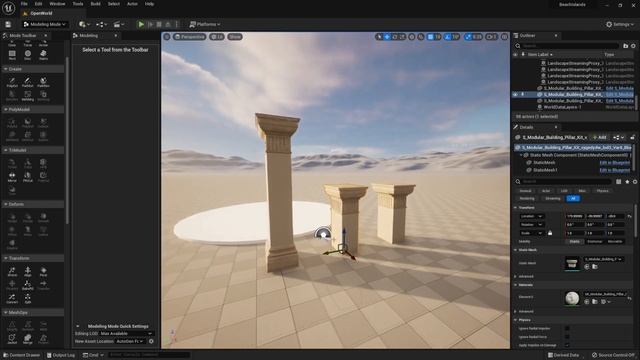Activate the translate gizmo mode
The height and width of the screenshot is (360, 640).
tap(387, 37)
